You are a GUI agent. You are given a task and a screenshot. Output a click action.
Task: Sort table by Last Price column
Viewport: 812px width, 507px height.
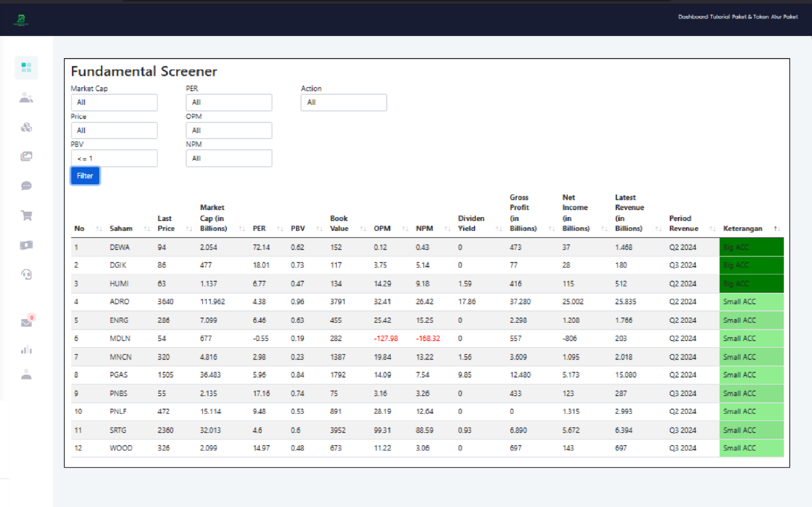(166, 223)
